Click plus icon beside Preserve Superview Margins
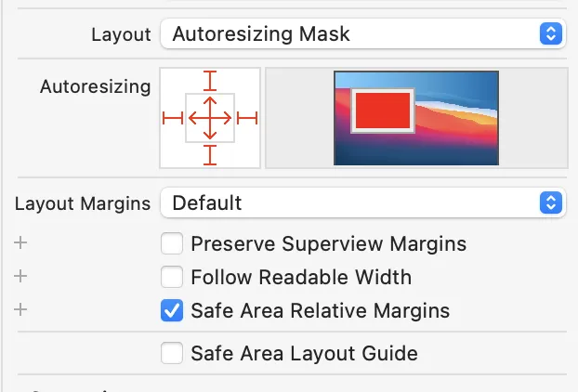Viewport: 578px width, 392px height. pyautogui.click(x=20, y=242)
